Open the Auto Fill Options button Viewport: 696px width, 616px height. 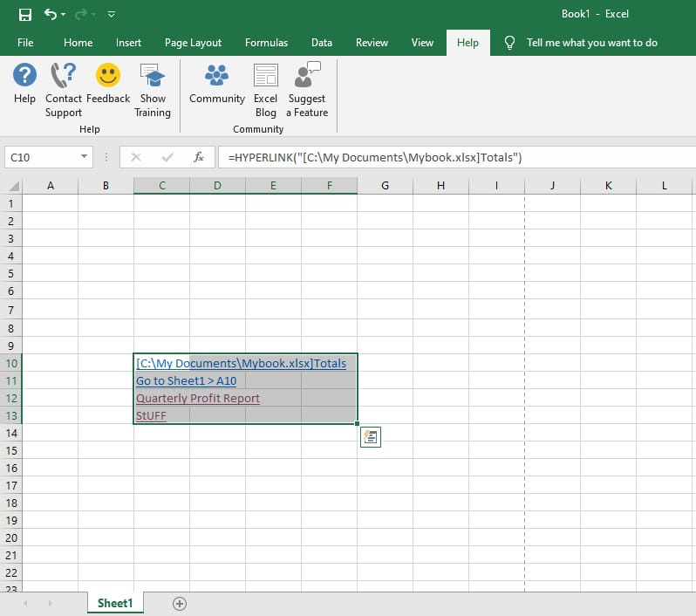click(x=370, y=438)
